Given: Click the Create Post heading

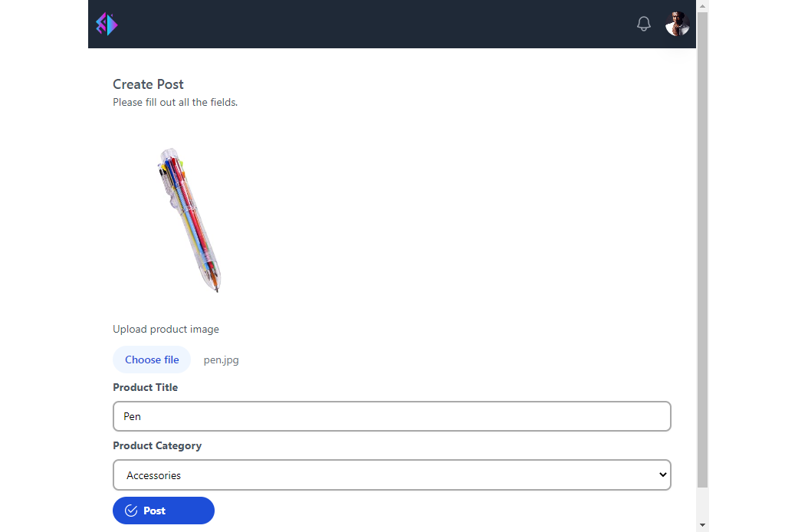Looking at the screenshot, I should (x=148, y=84).
